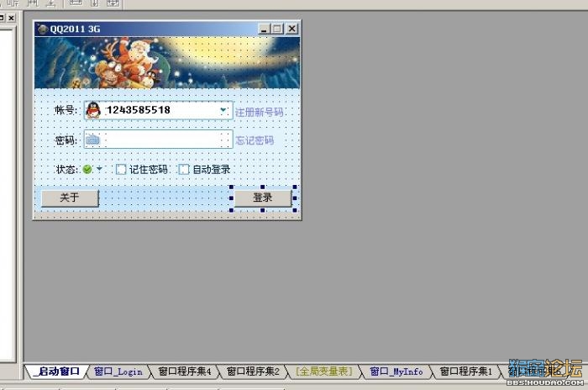588x390 pixels.
Task: Click the 忘记密码 link
Action: click(255, 140)
